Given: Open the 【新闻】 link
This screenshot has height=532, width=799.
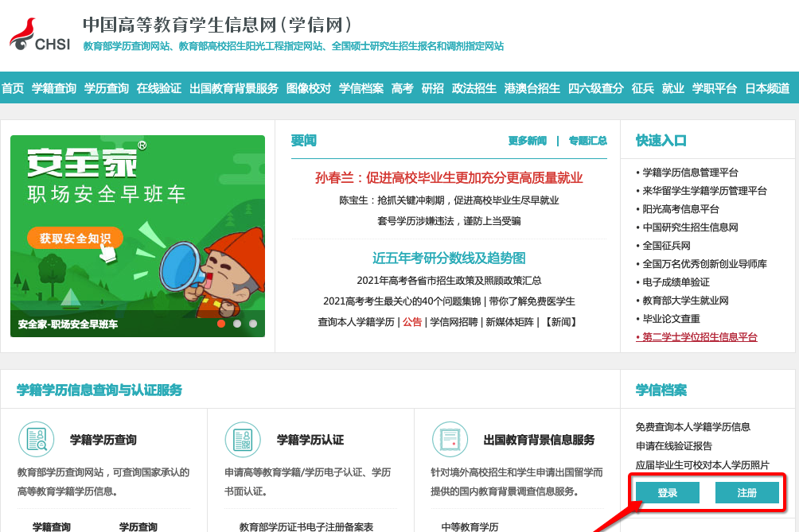Looking at the screenshot, I should (x=561, y=322).
